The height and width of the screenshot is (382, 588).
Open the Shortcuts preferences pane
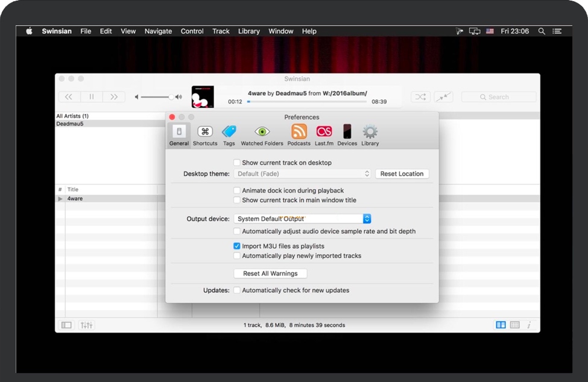click(205, 134)
